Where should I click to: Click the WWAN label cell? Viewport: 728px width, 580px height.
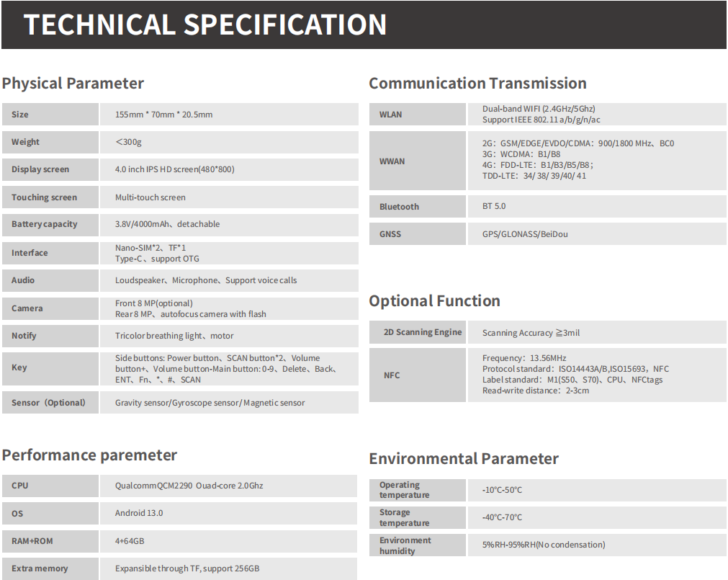(x=392, y=161)
